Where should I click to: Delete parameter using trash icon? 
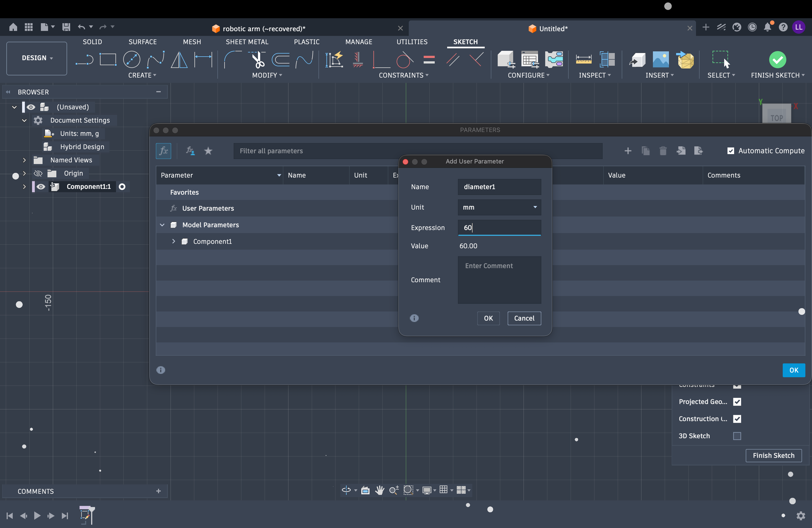tap(663, 151)
